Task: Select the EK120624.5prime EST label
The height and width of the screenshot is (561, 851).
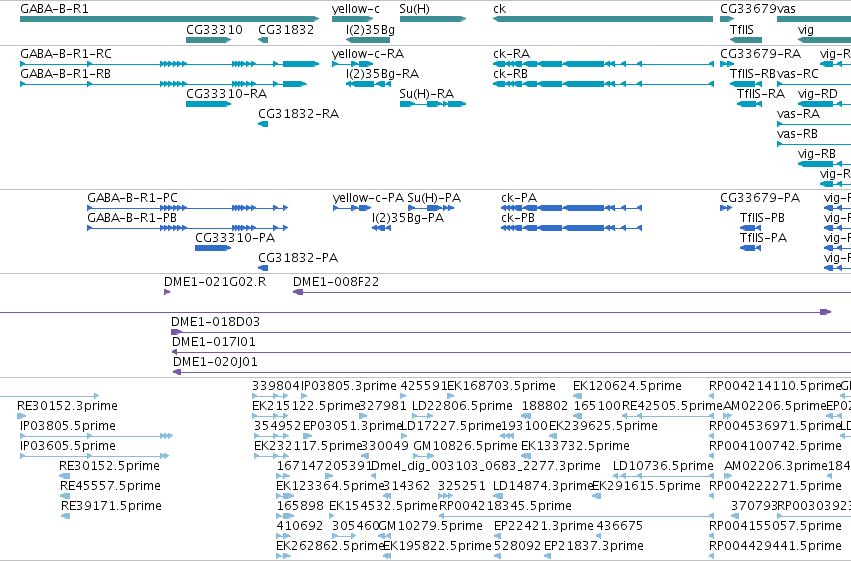Action: [x=627, y=386]
